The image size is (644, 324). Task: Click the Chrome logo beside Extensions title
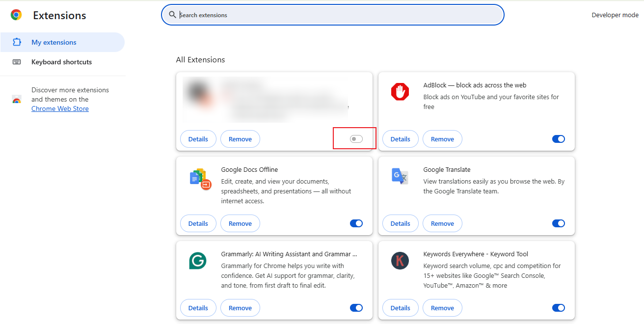point(16,15)
